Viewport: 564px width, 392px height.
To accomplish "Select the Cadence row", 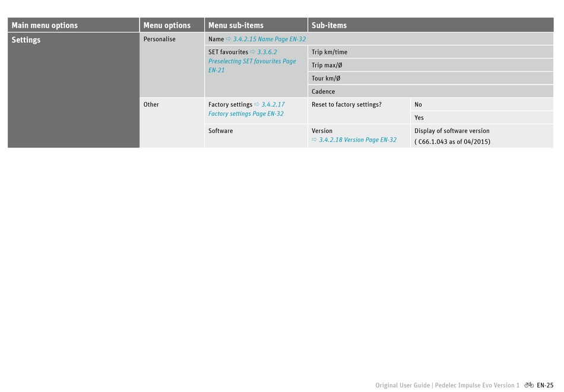I will tap(430, 91).
